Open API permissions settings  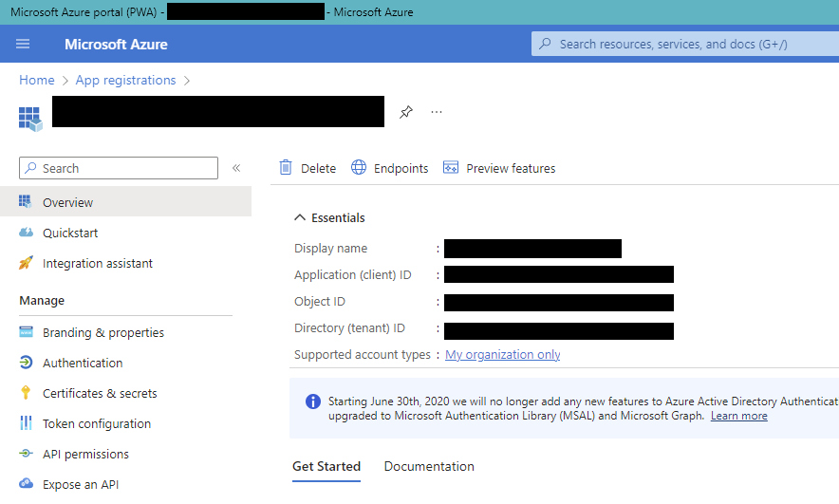85,454
